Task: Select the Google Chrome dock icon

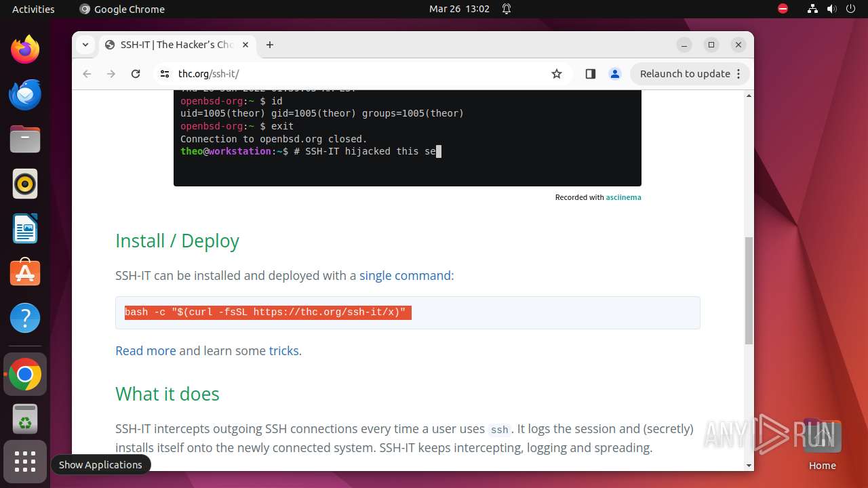Action: [x=25, y=374]
